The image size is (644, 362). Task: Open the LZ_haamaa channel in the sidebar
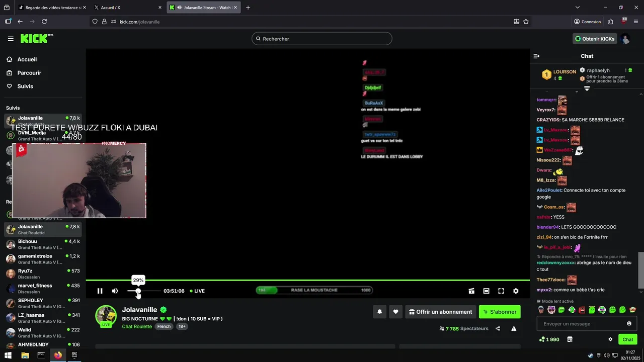(x=43, y=318)
